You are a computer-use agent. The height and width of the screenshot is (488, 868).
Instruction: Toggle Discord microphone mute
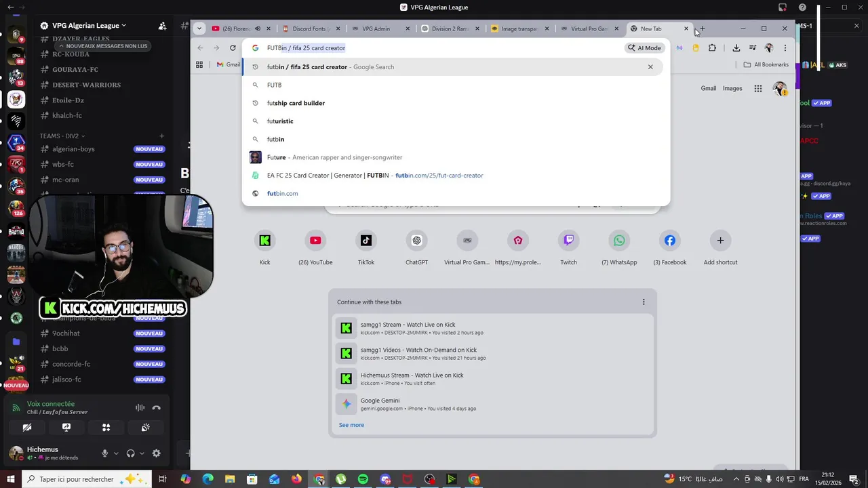105,453
